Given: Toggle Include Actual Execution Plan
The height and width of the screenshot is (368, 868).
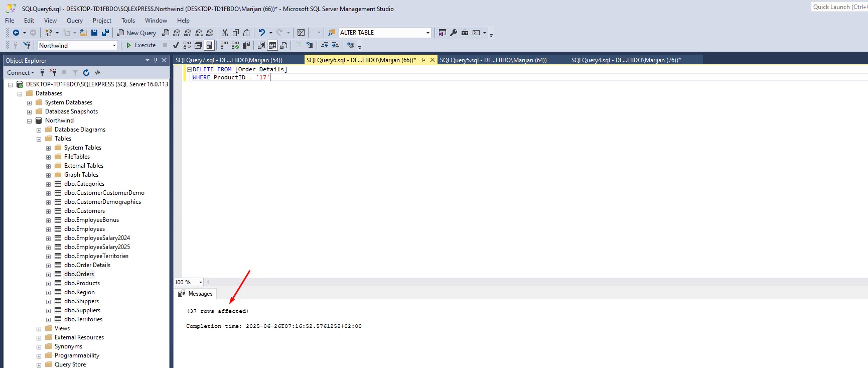Looking at the screenshot, I should click(224, 45).
